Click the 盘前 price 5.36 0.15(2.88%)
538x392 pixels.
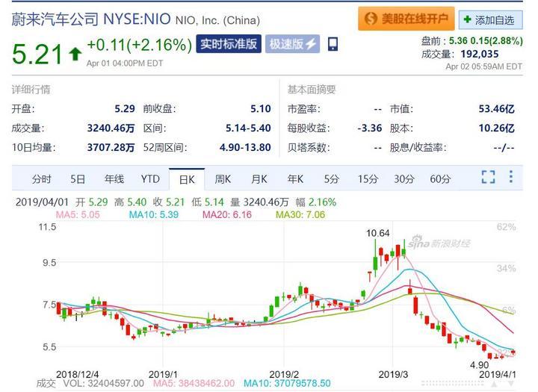pyautogui.click(x=486, y=41)
